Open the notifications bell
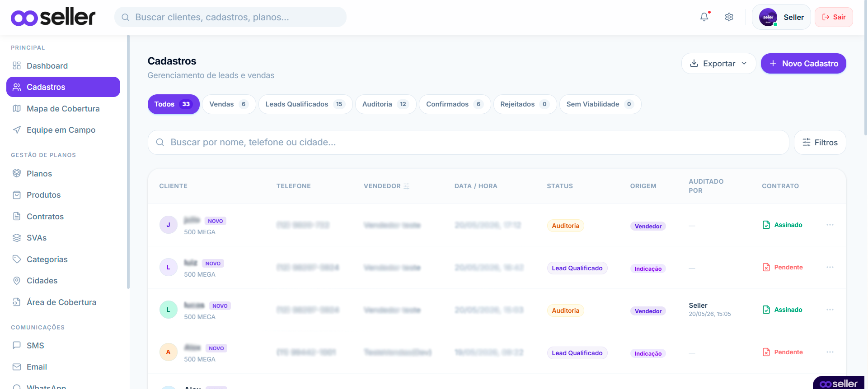The width and height of the screenshot is (868, 389). [x=704, y=17]
